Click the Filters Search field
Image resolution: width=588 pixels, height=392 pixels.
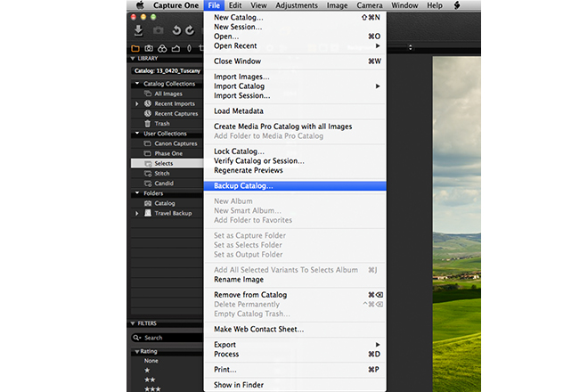pyautogui.click(x=167, y=338)
